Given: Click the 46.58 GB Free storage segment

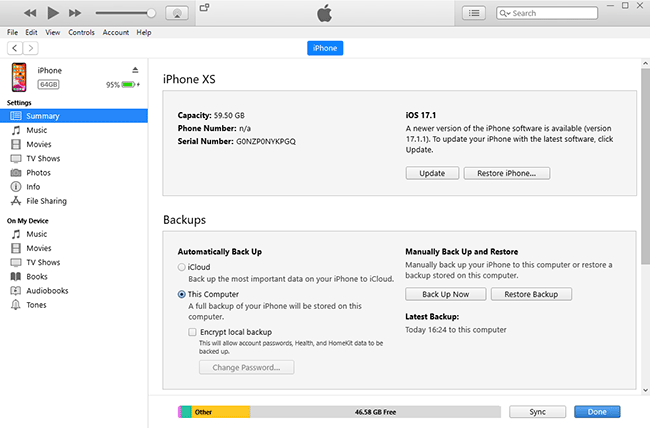Looking at the screenshot, I should coord(375,412).
